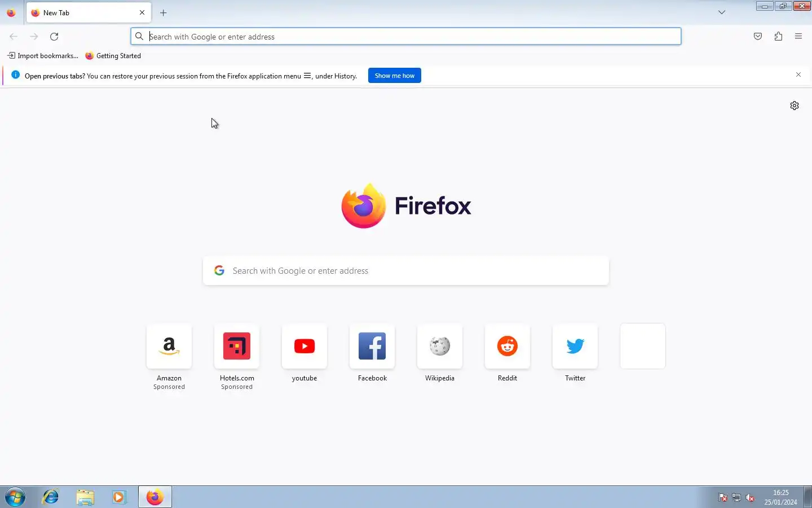Image resolution: width=812 pixels, height=508 pixels.
Task: Click the network tray icon
Action: click(736, 497)
